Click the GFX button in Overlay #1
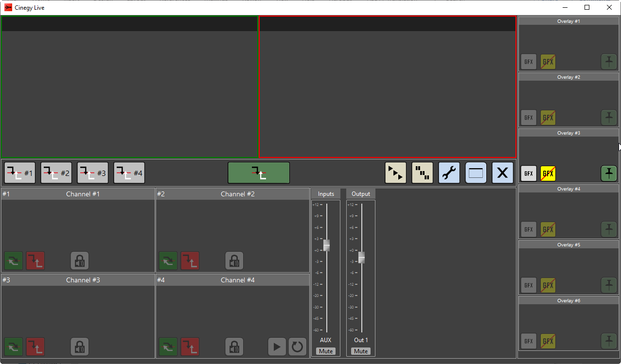Screen dimensions: 621x364 pos(529,62)
